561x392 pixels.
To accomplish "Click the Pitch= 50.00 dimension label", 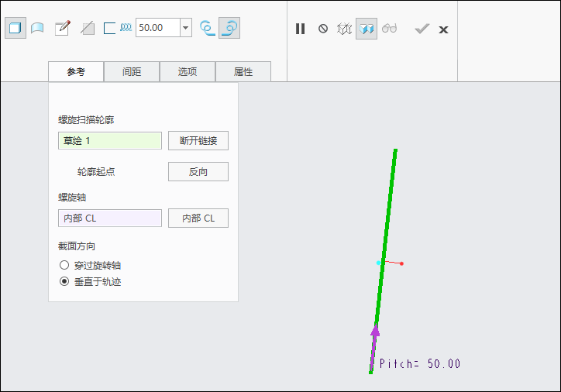I will [x=420, y=364].
